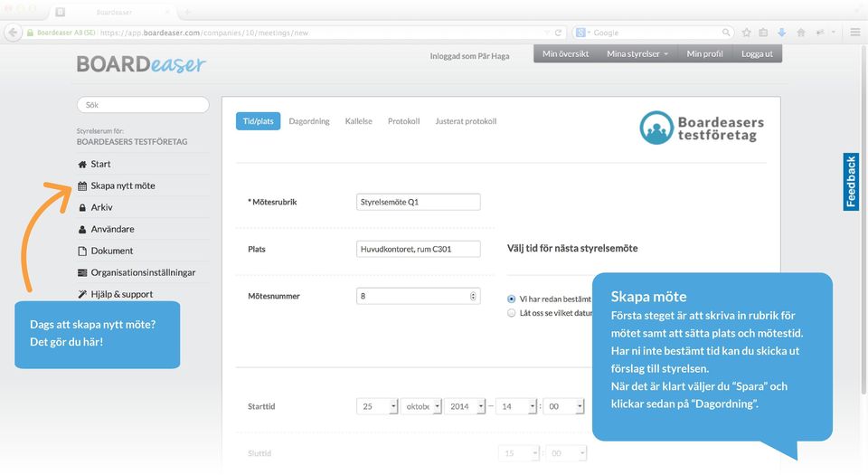Click the lock icon next to Arkiv
868x475 pixels.
(x=82, y=207)
